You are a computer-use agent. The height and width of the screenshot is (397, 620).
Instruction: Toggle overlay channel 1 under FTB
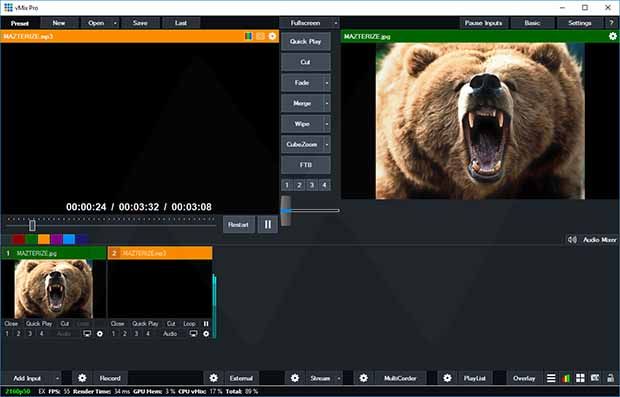click(x=287, y=185)
